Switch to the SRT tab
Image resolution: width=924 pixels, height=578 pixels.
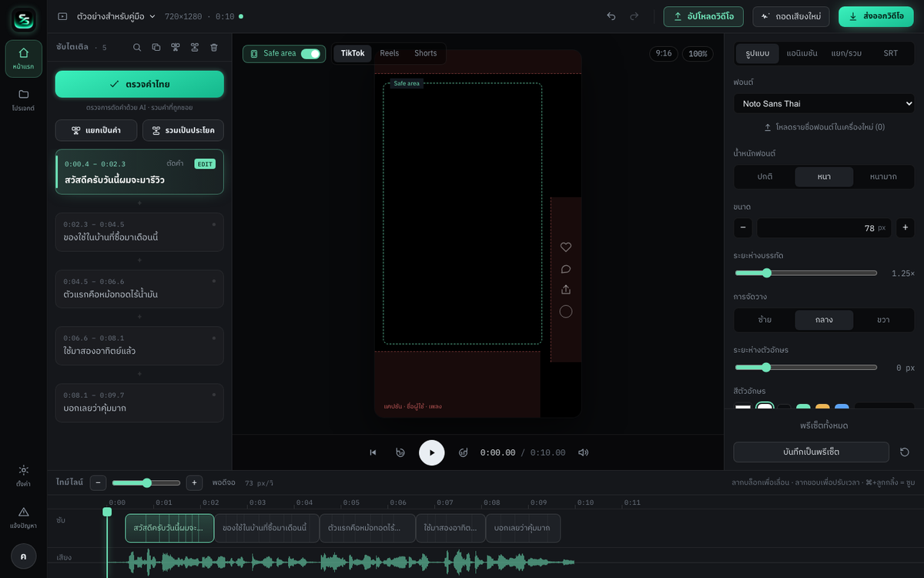(x=891, y=53)
